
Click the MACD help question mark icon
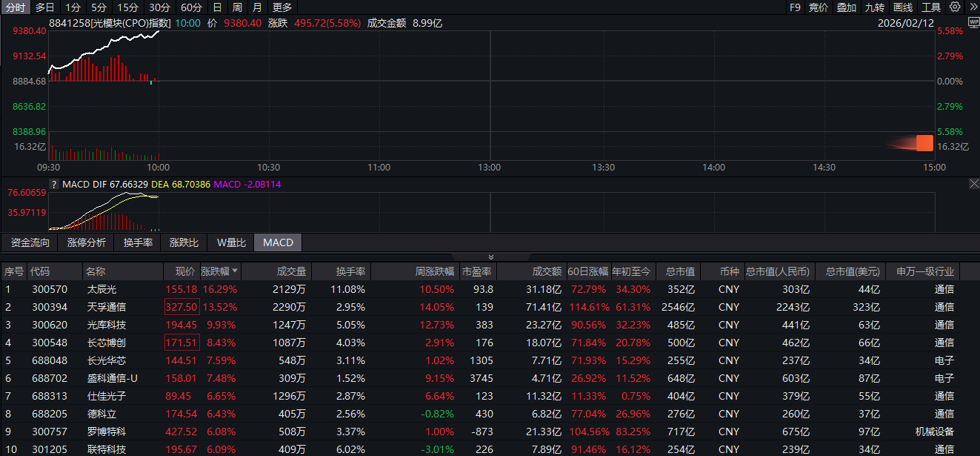pos(54,184)
